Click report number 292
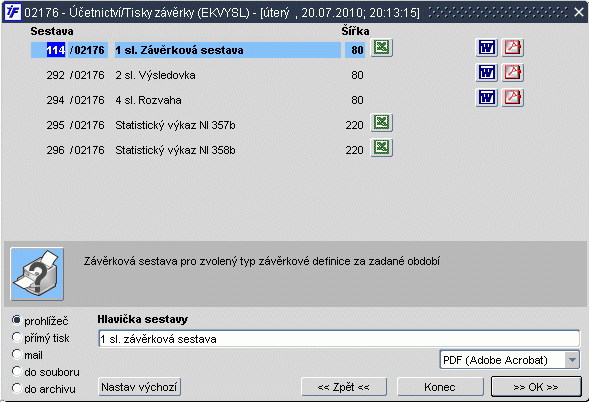The image size is (589, 402). click(x=56, y=75)
